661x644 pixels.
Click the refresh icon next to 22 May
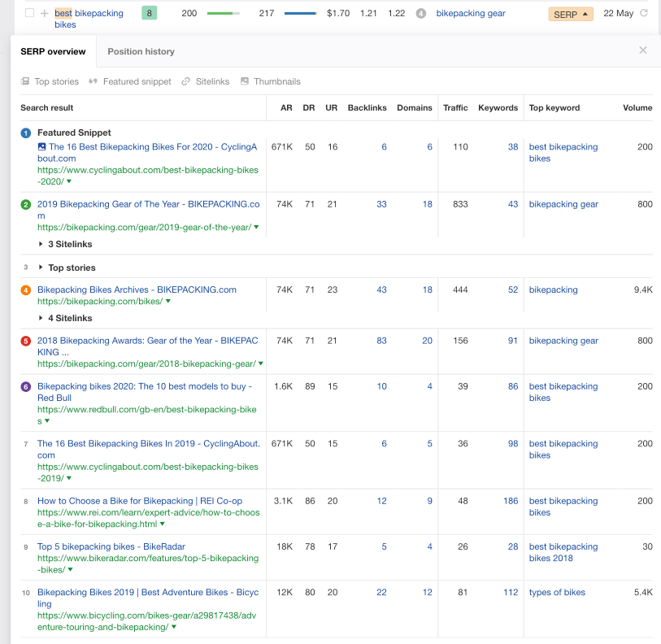point(644,14)
